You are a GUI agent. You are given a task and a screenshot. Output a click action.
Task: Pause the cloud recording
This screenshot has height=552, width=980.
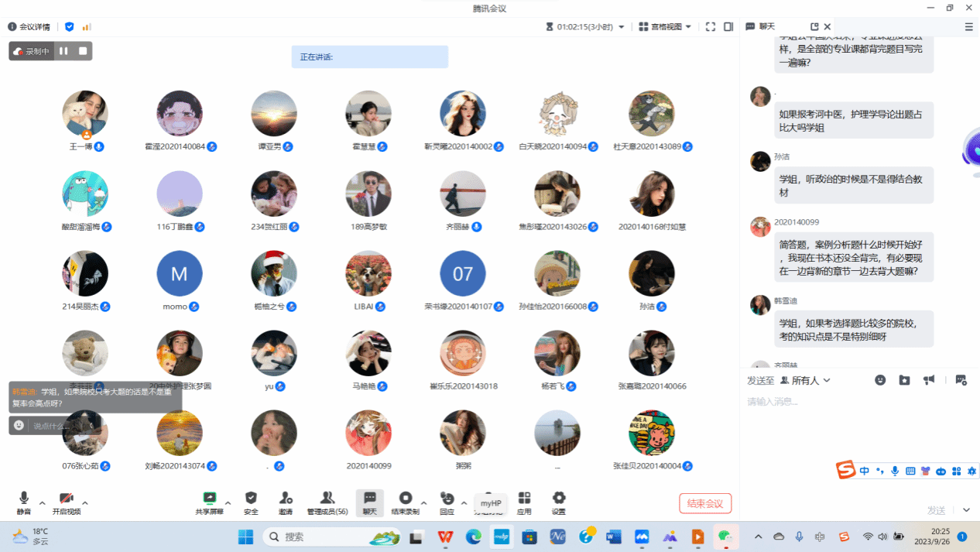click(63, 52)
